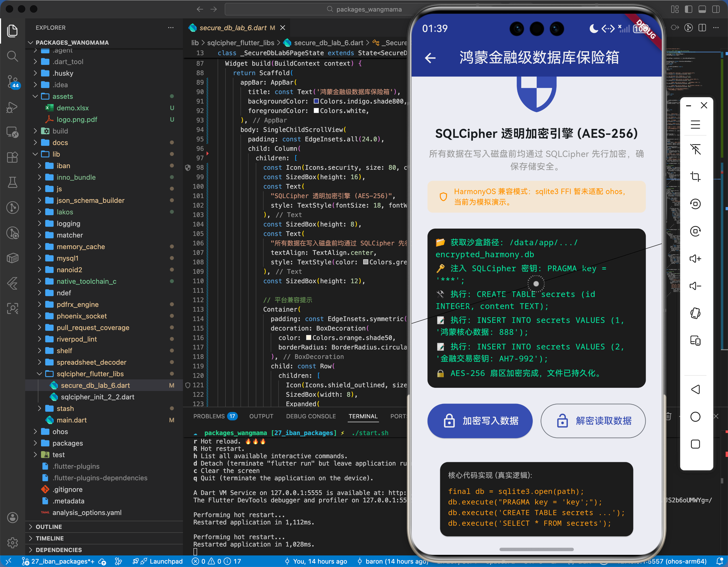Open Manage gear in activity bar
The image size is (728, 567).
click(12, 543)
